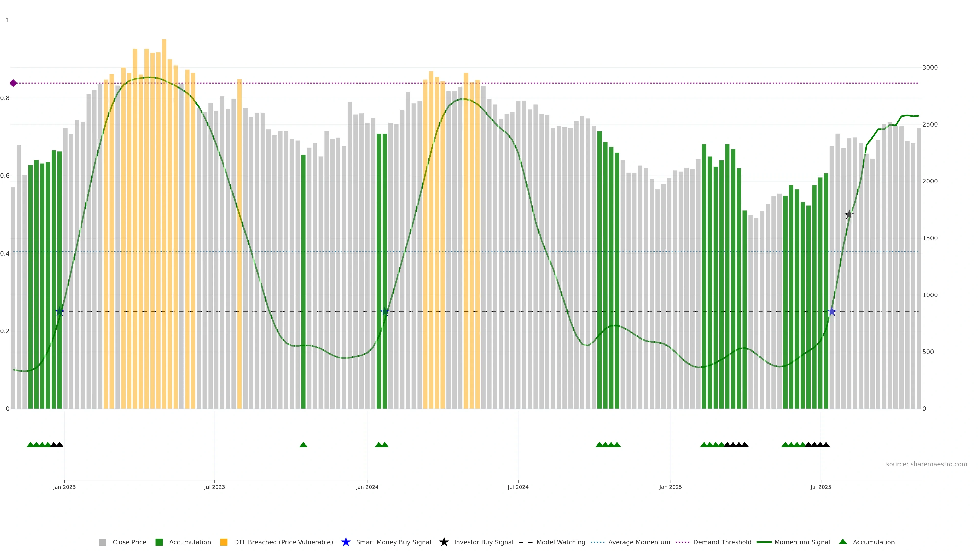Click the Jan 2025 x-axis label
The height and width of the screenshot is (551, 980).
(670, 487)
